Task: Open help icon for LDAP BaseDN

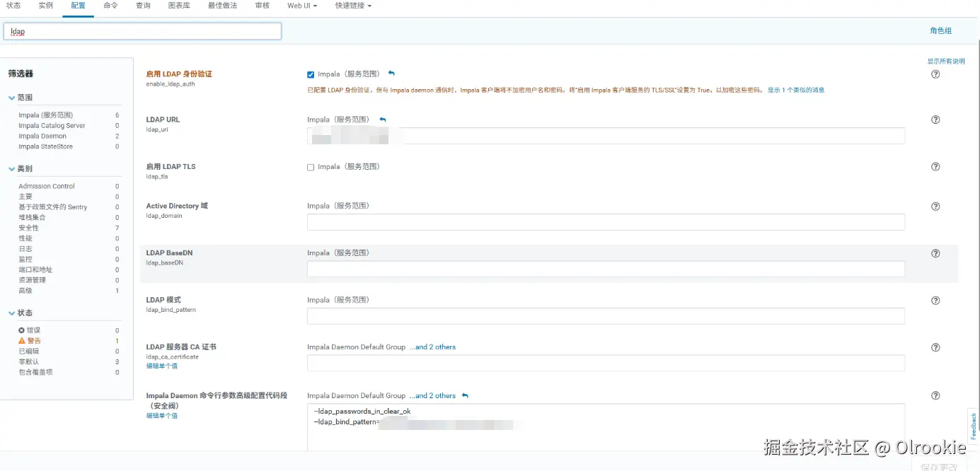Action: point(935,253)
